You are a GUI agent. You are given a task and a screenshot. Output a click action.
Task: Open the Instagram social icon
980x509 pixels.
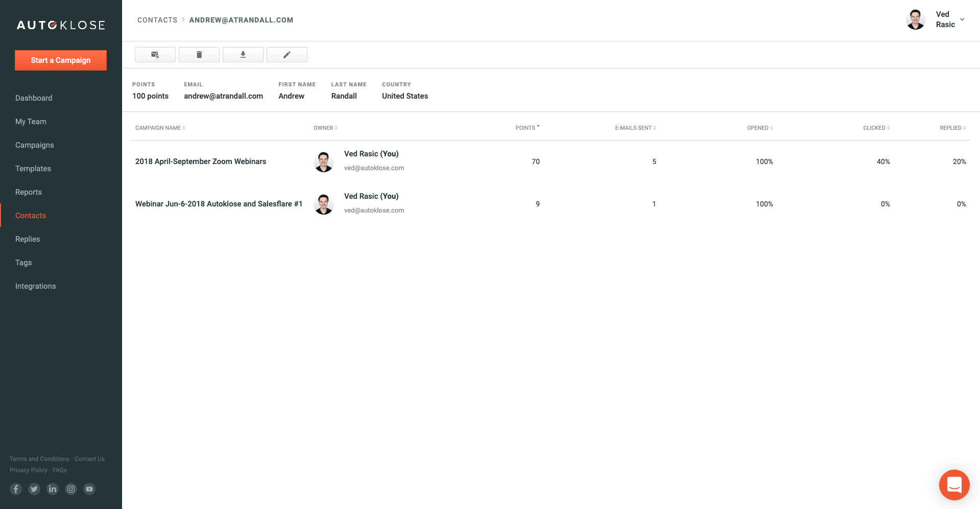71,489
